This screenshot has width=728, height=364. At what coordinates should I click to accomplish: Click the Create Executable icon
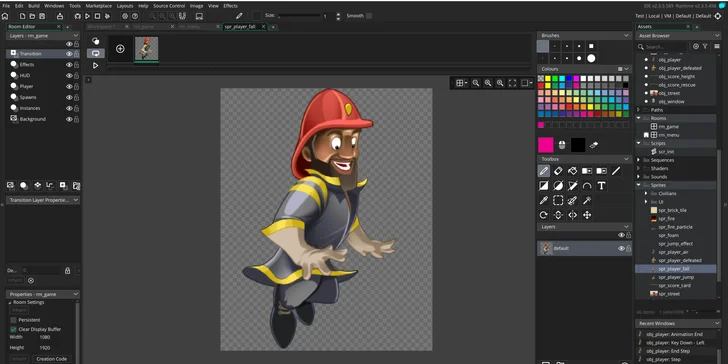pyautogui.click(x=59, y=16)
